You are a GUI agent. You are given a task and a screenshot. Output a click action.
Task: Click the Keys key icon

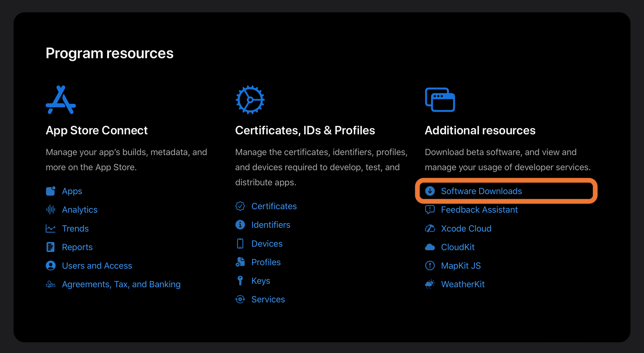240,281
